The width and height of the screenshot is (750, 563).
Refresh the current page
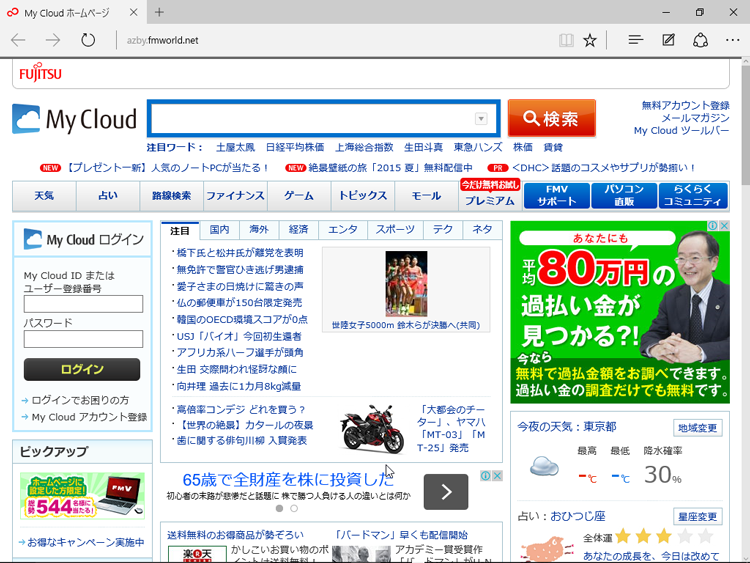coord(88,40)
